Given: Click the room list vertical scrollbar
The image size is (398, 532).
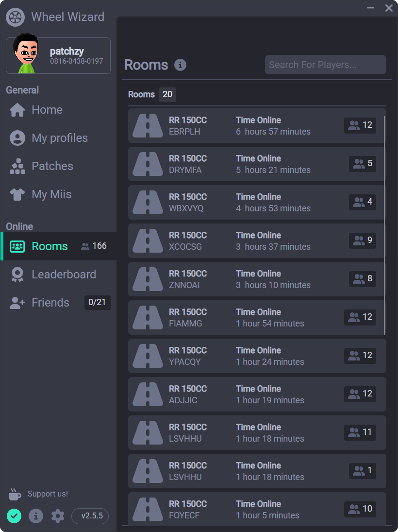Looking at the screenshot, I should pyautogui.click(x=384, y=225).
